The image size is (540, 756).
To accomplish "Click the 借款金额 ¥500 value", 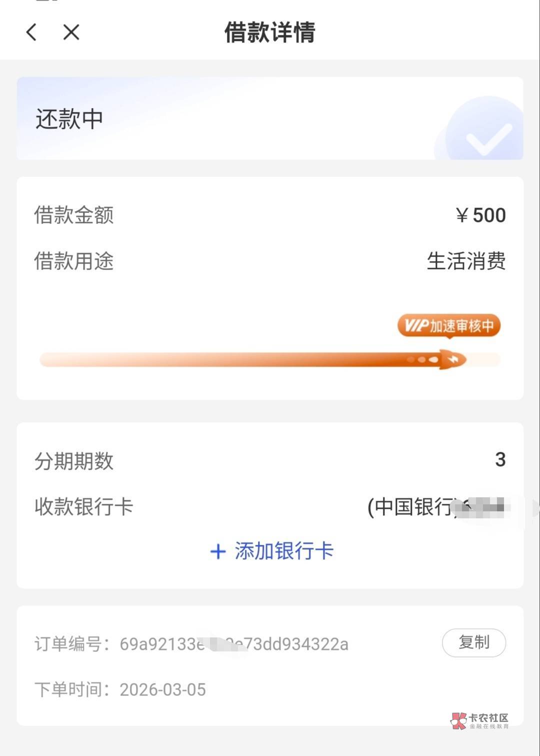I will pyautogui.click(x=480, y=215).
